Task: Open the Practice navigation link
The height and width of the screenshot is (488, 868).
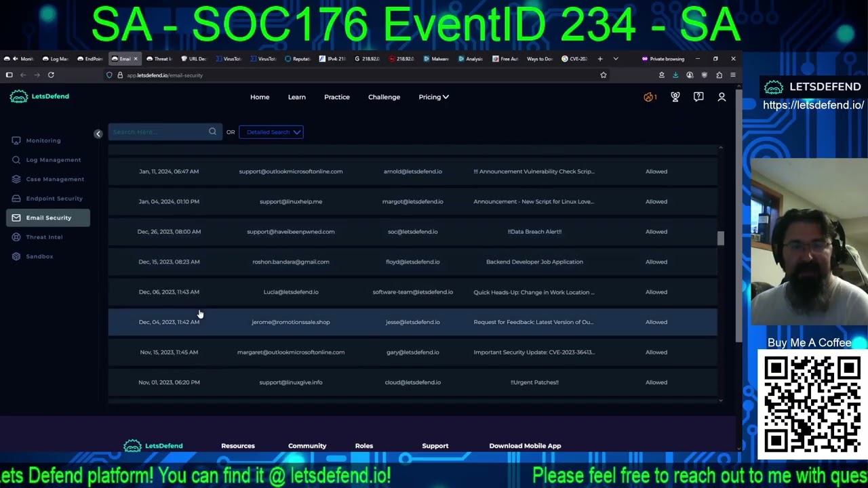Action: (337, 97)
